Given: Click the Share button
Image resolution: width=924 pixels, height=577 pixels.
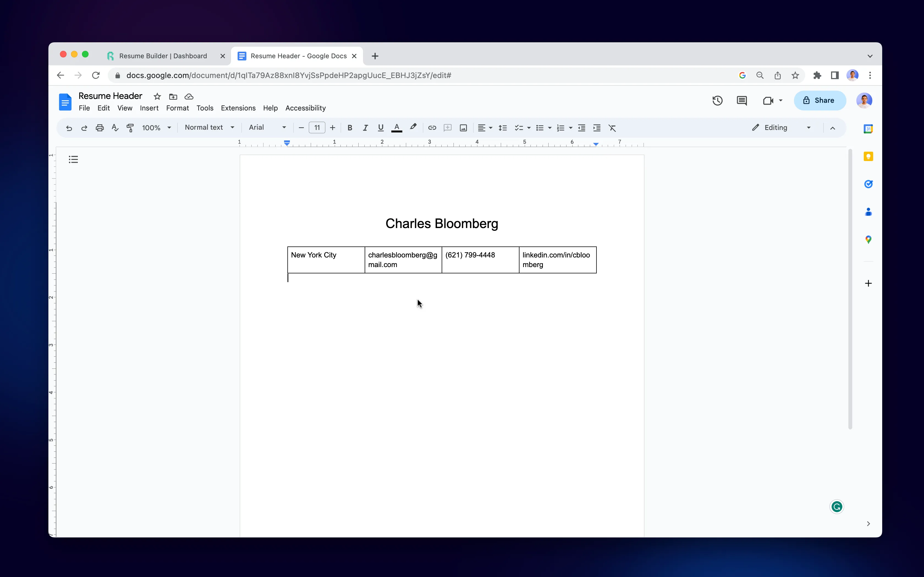Looking at the screenshot, I should pos(820,100).
